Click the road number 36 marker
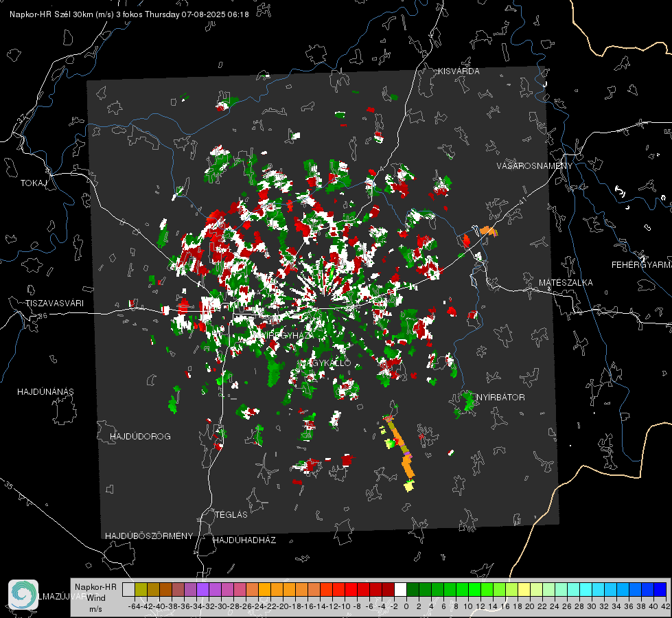Viewport: 672px width, 618px height. (x=43, y=316)
